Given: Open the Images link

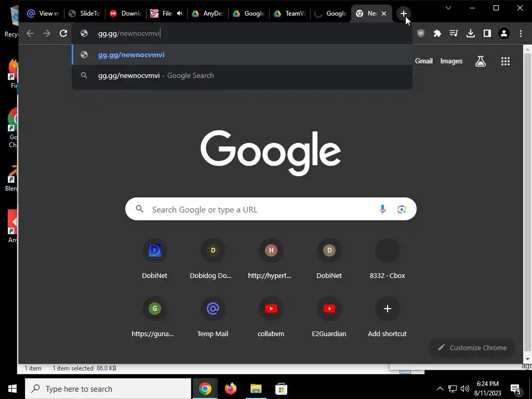Looking at the screenshot, I should click(x=451, y=61).
